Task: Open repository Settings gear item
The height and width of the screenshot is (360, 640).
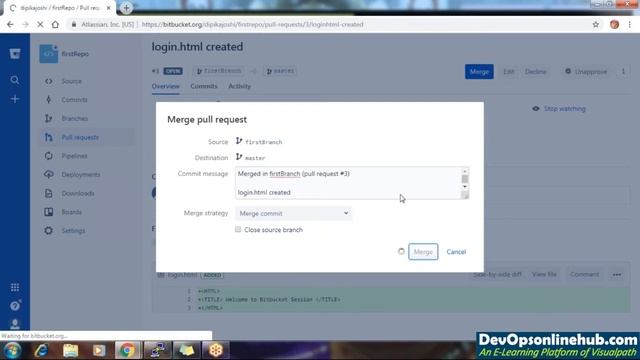Action: (87, 231)
